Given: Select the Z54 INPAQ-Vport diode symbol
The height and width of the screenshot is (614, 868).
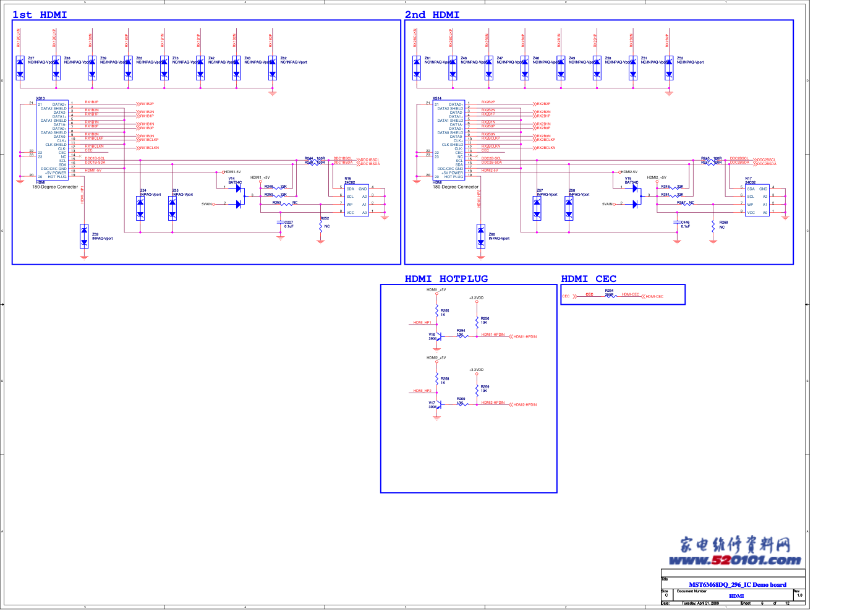Looking at the screenshot, I should (140, 208).
